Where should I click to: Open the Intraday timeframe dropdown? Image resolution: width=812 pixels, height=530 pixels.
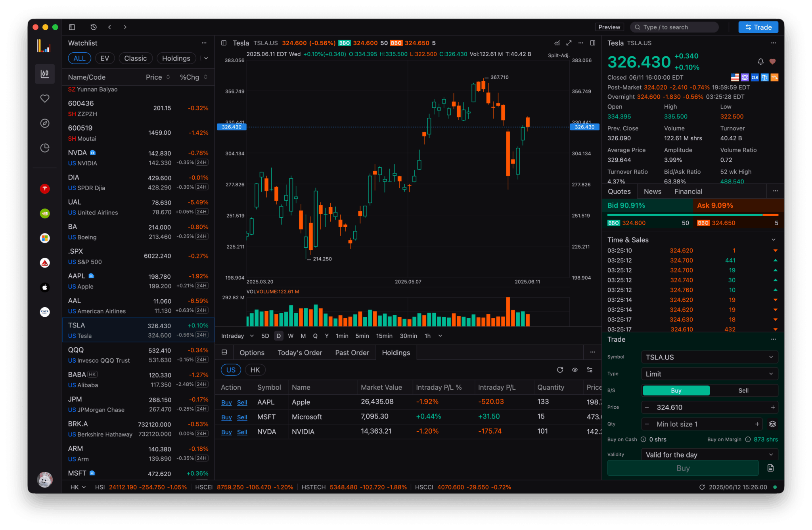click(x=237, y=336)
